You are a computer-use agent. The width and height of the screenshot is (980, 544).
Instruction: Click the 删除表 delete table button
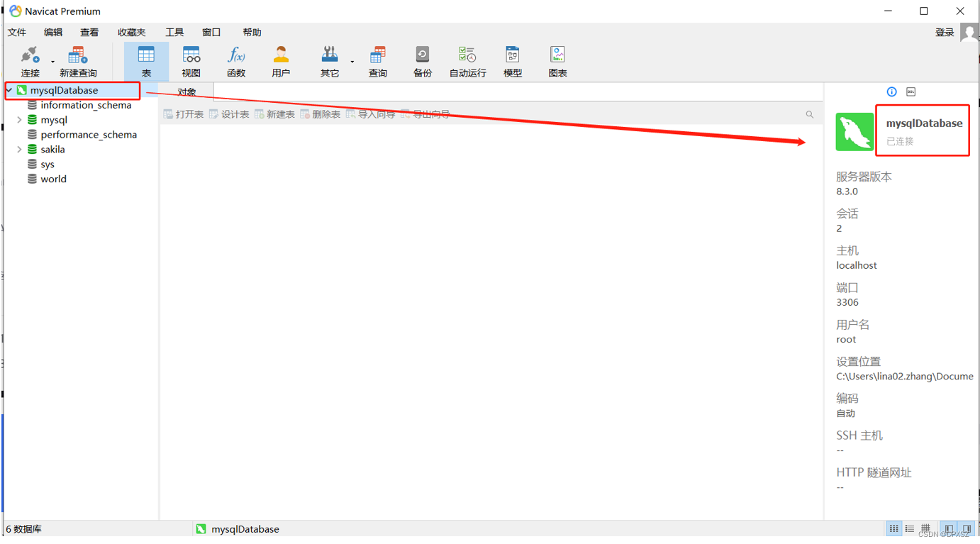320,114
